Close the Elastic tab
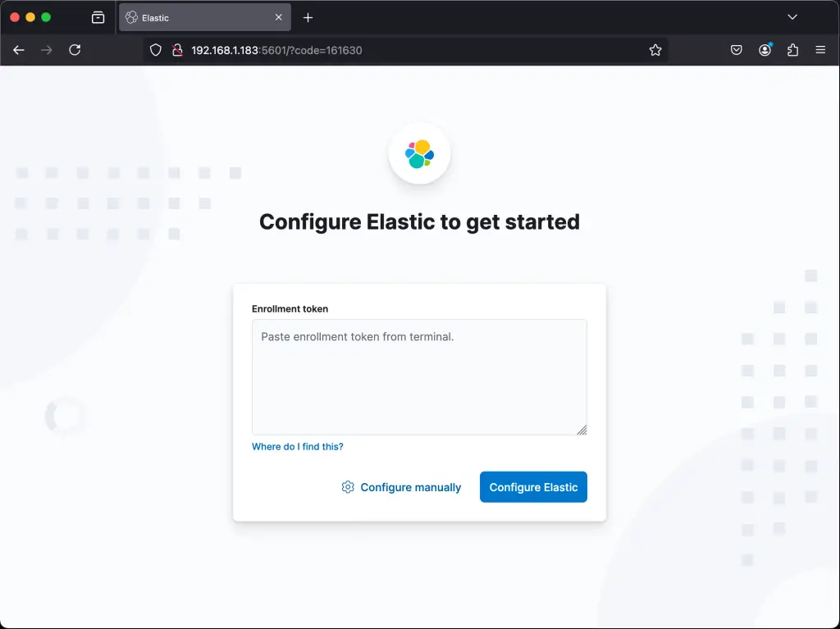Screen dimensions: 840x629 coord(278,16)
